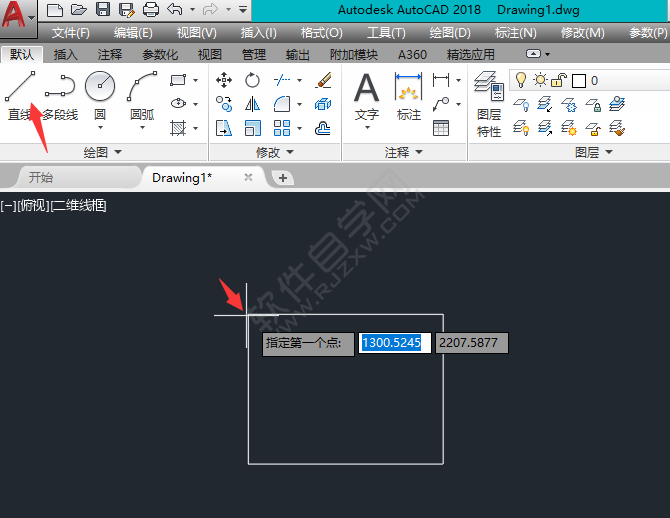The width and height of the screenshot is (670, 518).
Task: Open Layer Properties (图层特性)
Action: [x=489, y=104]
